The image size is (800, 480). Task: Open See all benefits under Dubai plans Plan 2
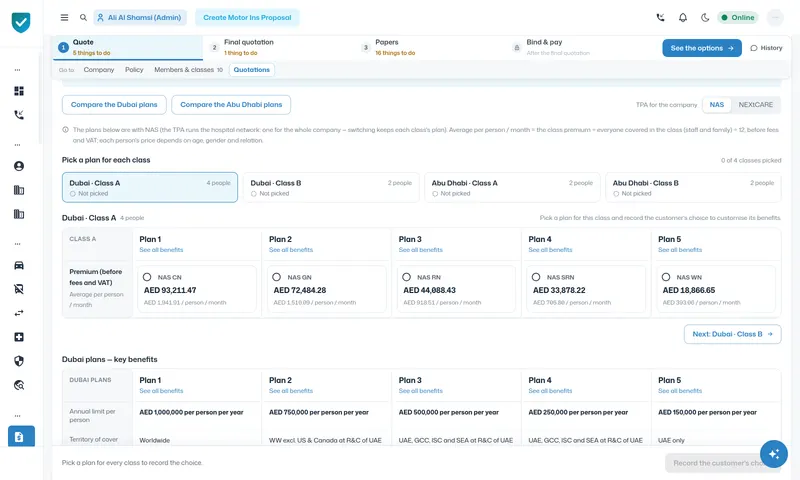291,391
